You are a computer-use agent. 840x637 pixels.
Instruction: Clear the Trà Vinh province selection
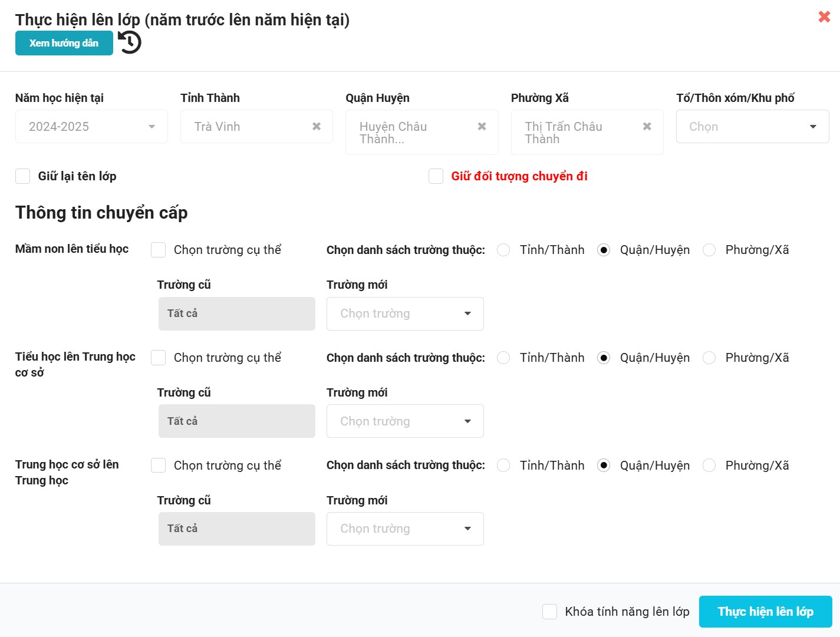pos(317,127)
